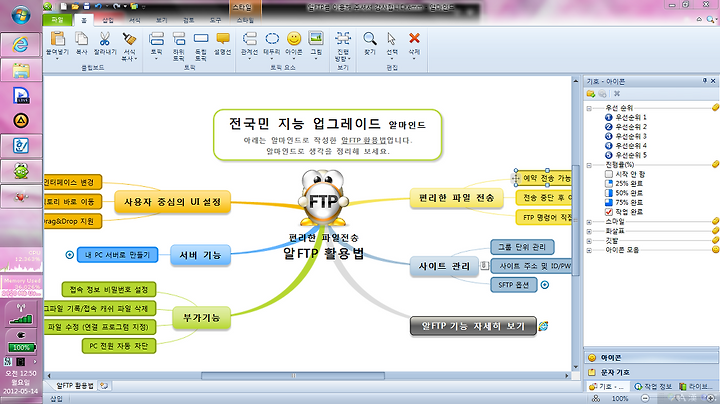Select 작업 완료 checked marker

pyautogui.click(x=609, y=212)
